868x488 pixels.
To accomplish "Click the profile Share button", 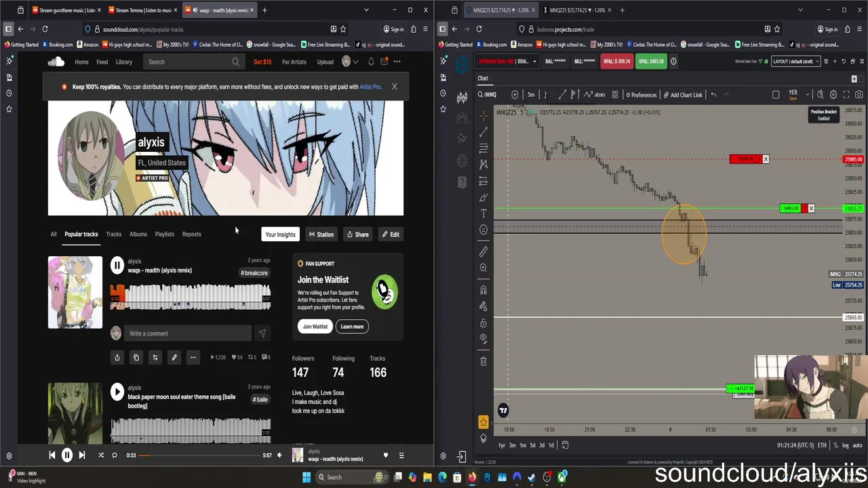I will click(357, 235).
